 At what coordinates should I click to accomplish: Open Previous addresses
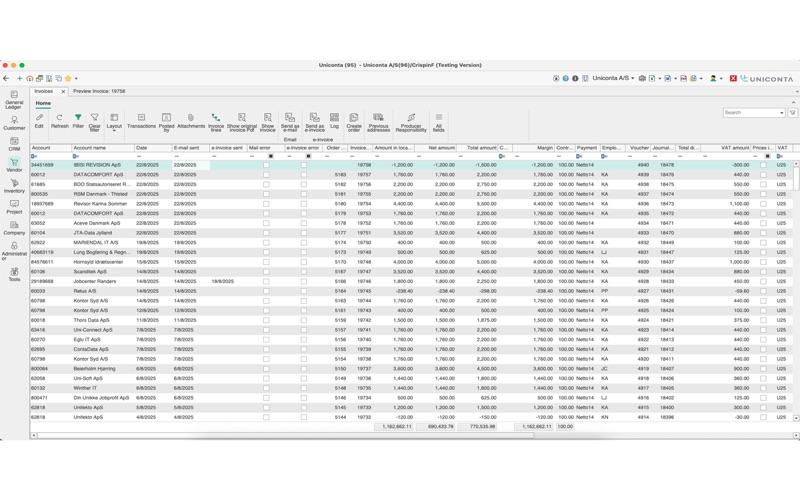379,123
